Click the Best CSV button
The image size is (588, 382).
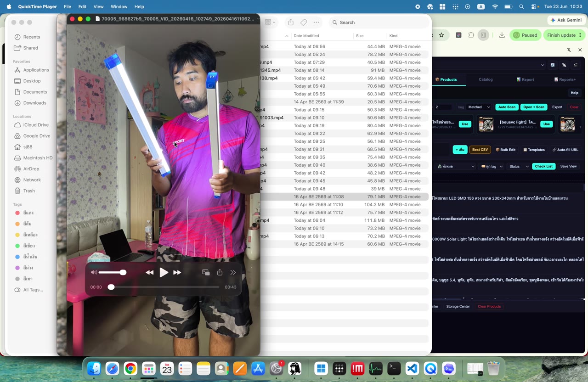[480, 150]
